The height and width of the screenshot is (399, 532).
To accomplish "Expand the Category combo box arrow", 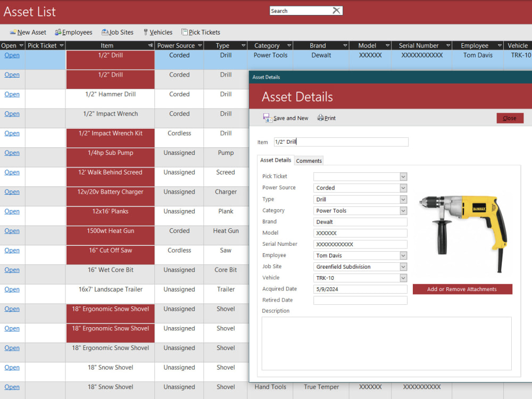I will 403,211.
